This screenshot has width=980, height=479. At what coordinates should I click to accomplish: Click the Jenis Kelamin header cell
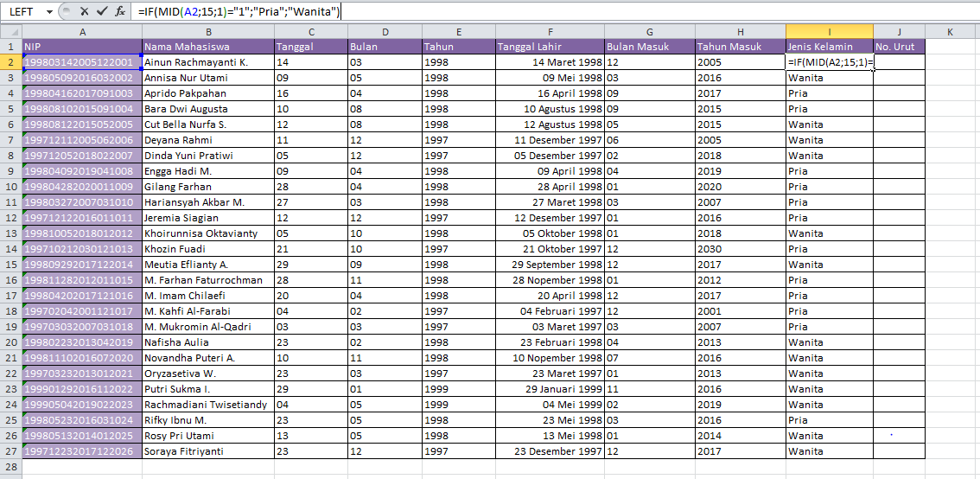tap(830, 47)
